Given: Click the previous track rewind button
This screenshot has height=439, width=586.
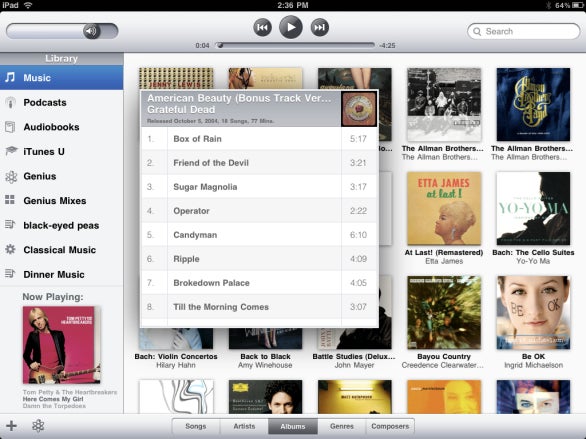Looking at the screenshot, I should [262, 27].
